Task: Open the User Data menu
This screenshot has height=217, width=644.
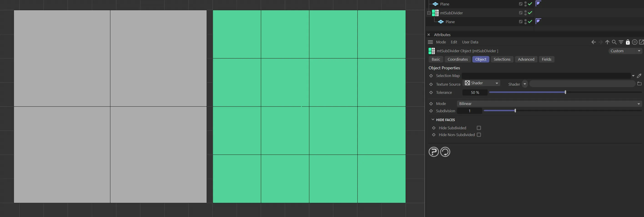Action: pos(470,42)
